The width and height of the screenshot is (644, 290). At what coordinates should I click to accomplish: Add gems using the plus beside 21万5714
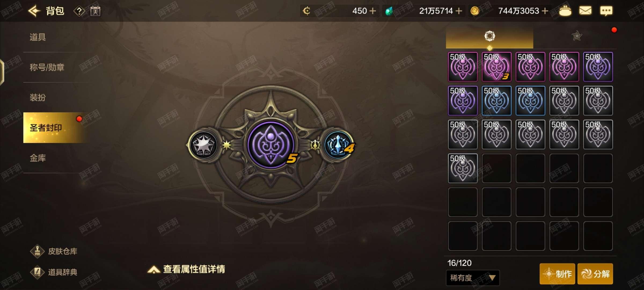pyautogui.click(x=459, y=11)
